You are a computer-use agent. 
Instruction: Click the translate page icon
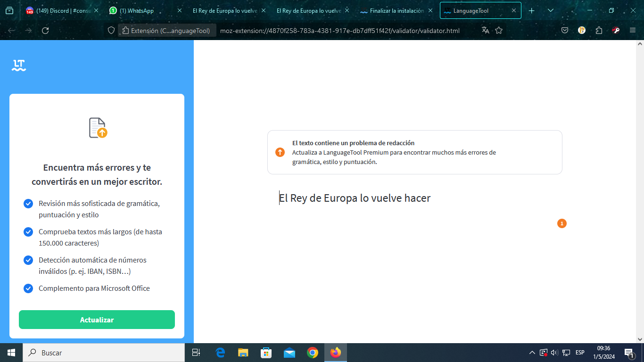[x=486, y=30]
